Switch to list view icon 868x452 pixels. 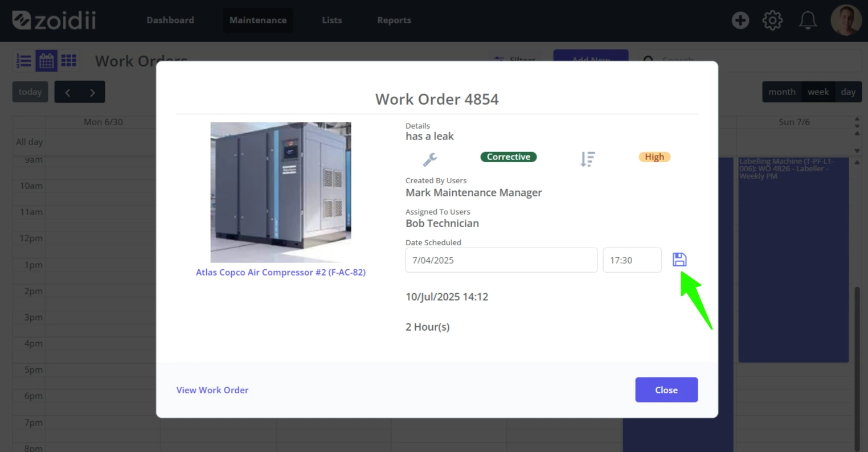coord(24,61)
